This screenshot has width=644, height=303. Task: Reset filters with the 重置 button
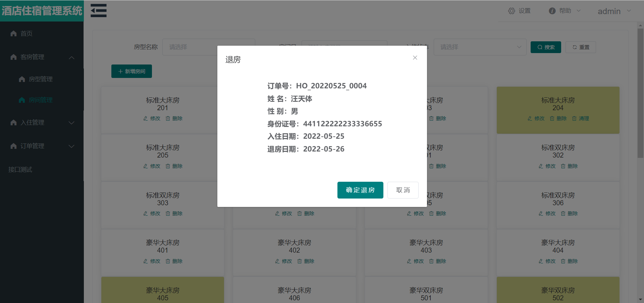581,47
